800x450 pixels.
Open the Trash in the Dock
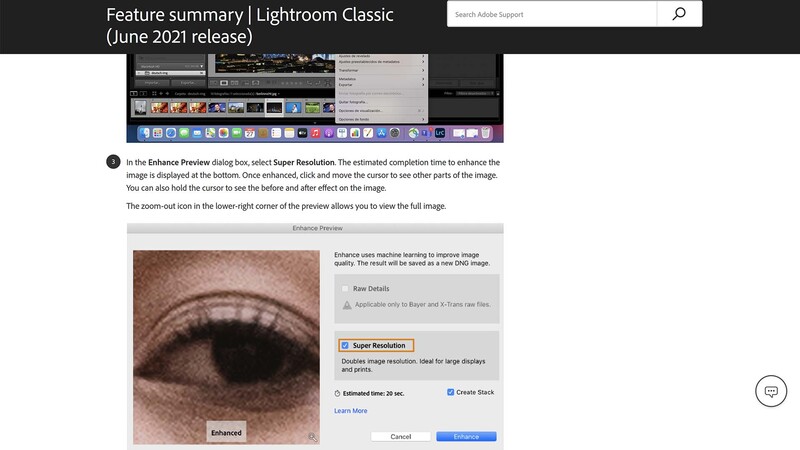click(x=486, y=133)
